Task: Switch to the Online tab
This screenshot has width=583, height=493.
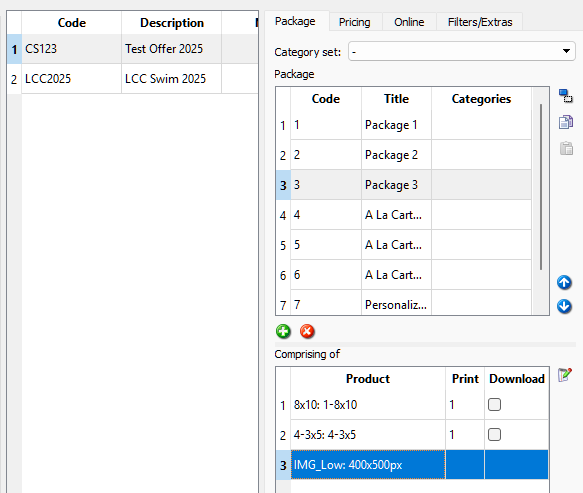Action: pos(409,22)
